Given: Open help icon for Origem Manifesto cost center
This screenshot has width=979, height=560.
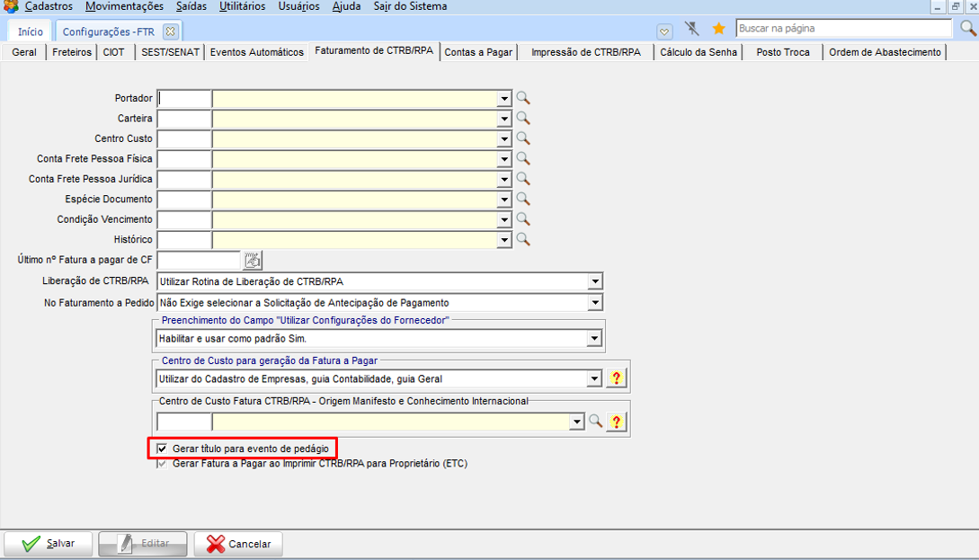Looking at the screenshot, I should tap(616, 422).
